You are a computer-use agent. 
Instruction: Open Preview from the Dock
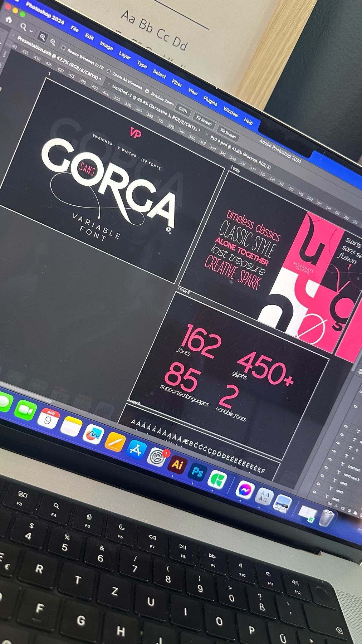[x=283, y=504]
